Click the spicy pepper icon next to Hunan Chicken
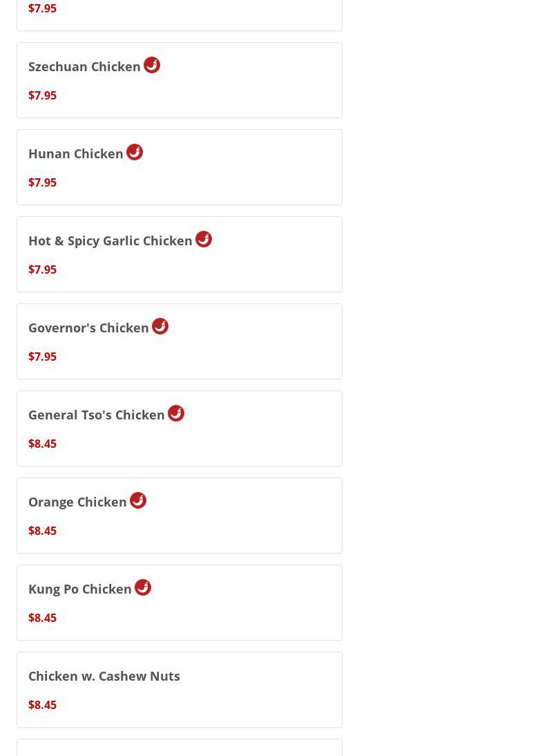This screenshot has height=756, width=542. [x=135, y=152]
